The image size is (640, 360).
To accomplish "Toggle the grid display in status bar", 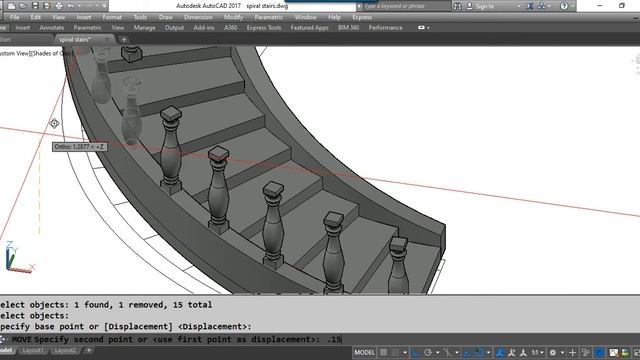I will 384,352.
